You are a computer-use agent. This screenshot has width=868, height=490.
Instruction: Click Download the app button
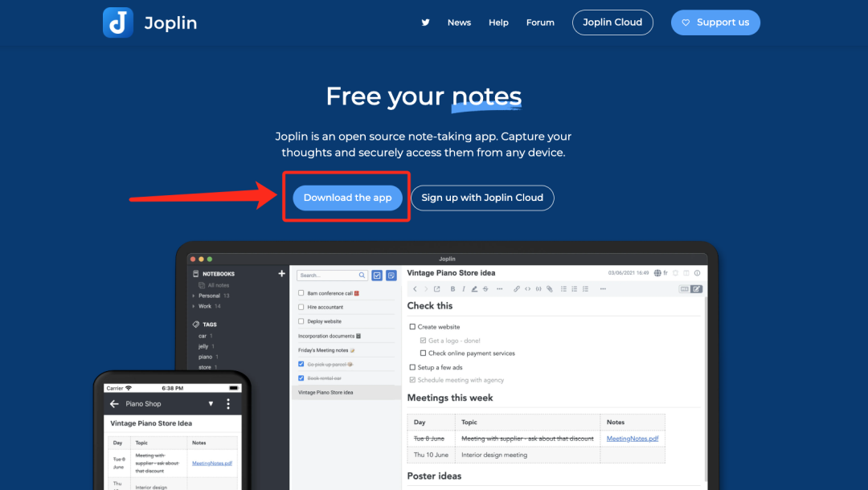point(348,198)
